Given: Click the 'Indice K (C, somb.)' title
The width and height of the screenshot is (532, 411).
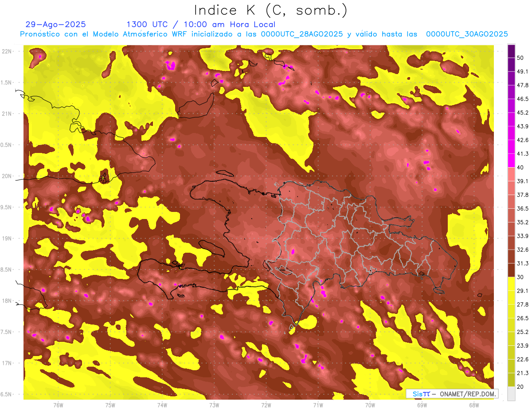Looking at the screenshot, I should [x=271, y=10].
